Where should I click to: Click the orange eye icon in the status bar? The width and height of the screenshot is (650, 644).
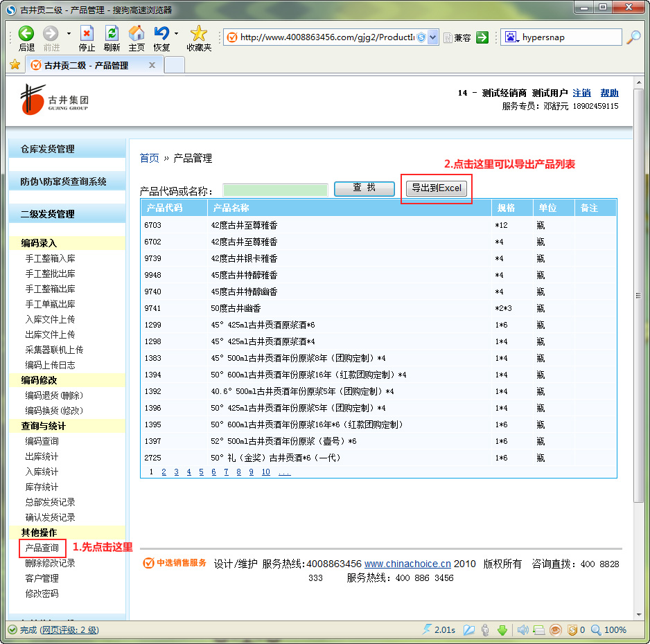point(556,630)
